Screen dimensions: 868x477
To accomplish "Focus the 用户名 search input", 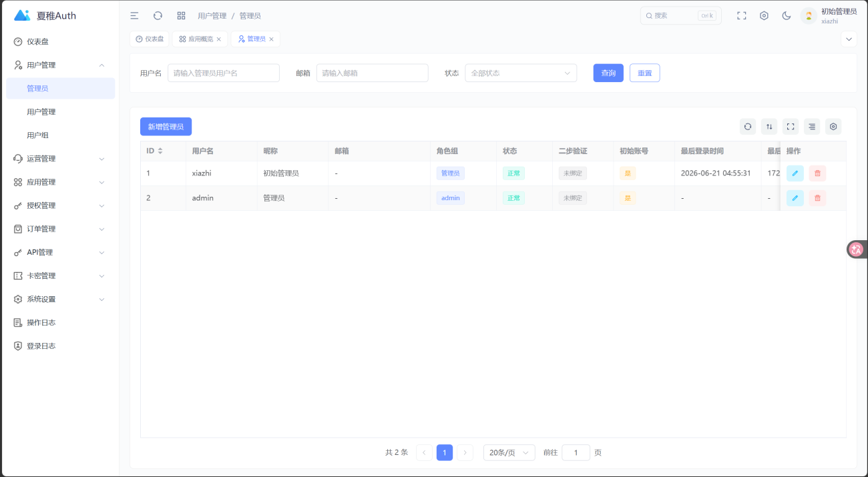I will [223, 73].
